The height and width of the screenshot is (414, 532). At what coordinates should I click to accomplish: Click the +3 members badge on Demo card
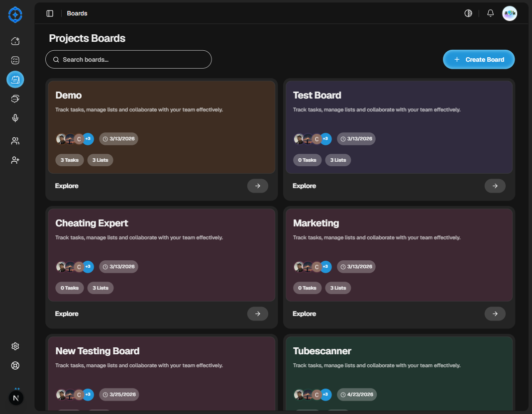pyautogui.click(x=88, y=139)
